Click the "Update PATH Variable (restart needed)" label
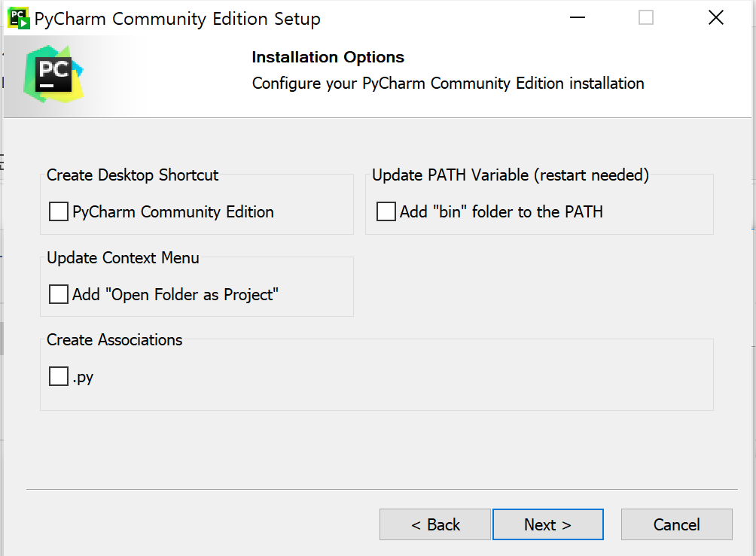This screenshot has width=756, height=556. point(511,175)
